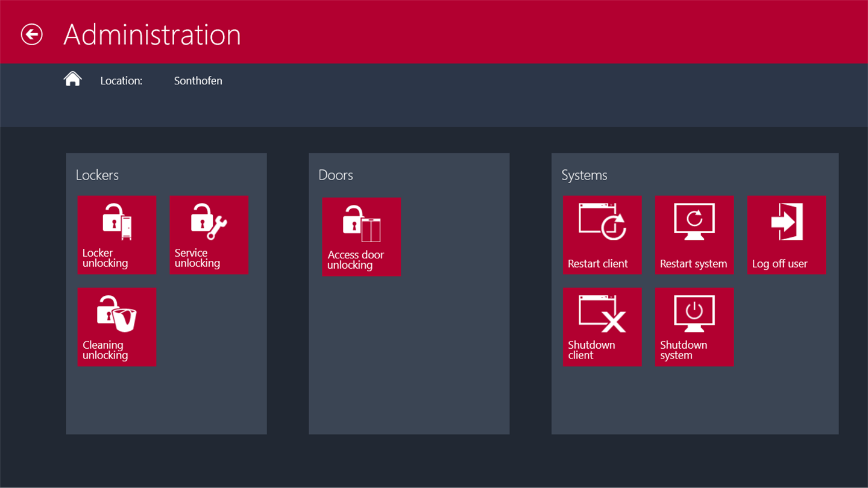
Task: Click the Lockers panel heading
Action: [x=97, y=175]
